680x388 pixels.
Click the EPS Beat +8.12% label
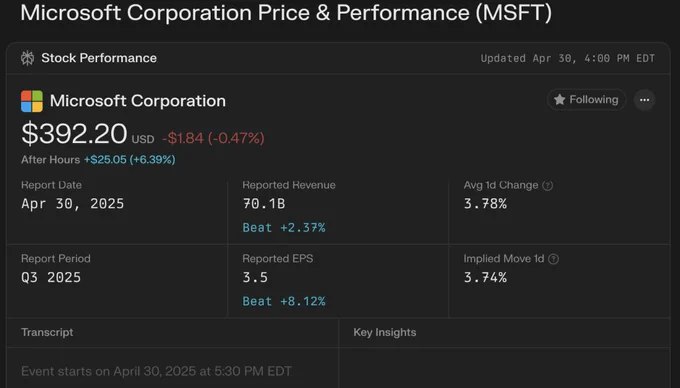[284, 301]
